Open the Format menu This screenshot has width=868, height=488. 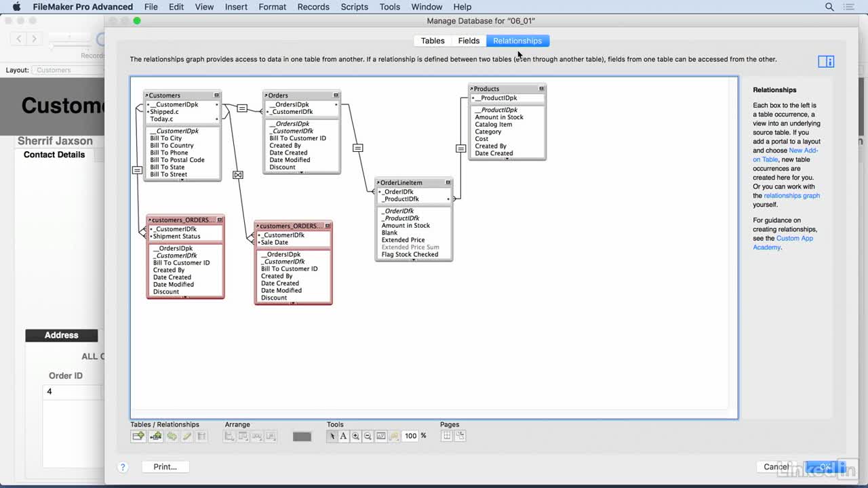tap(272, 7)
